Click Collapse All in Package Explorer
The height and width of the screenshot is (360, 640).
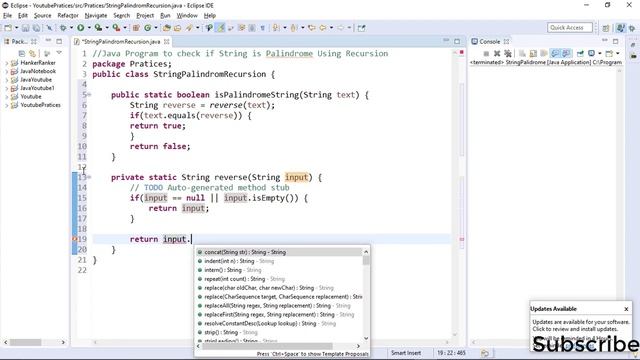[22, 53]
